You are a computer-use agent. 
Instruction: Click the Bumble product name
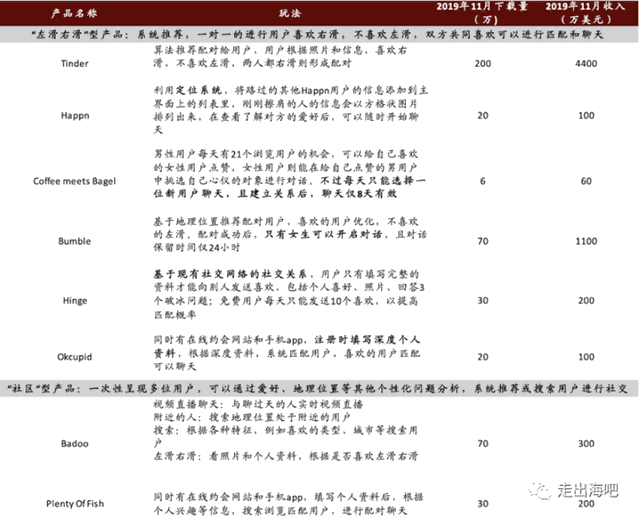click(74, 241)
